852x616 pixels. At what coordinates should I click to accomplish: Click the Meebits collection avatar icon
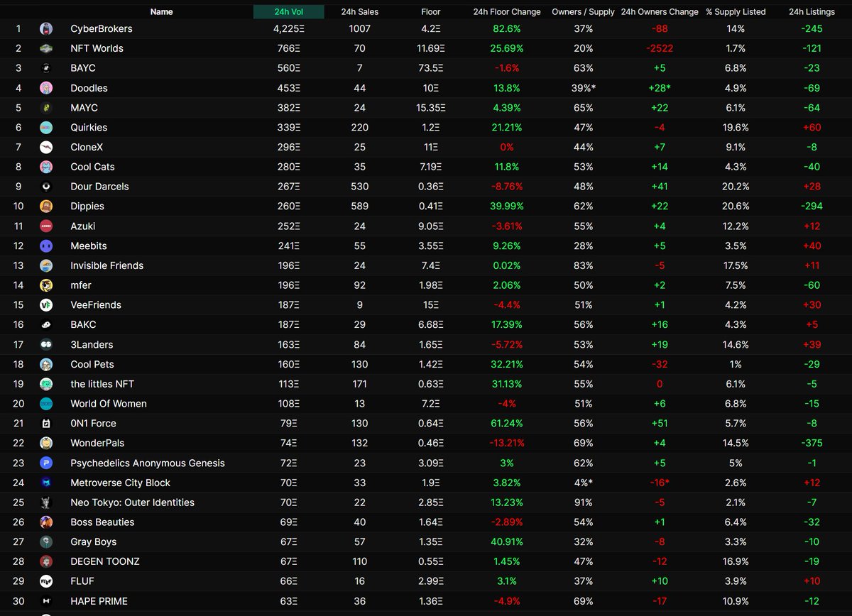point(46,246)
